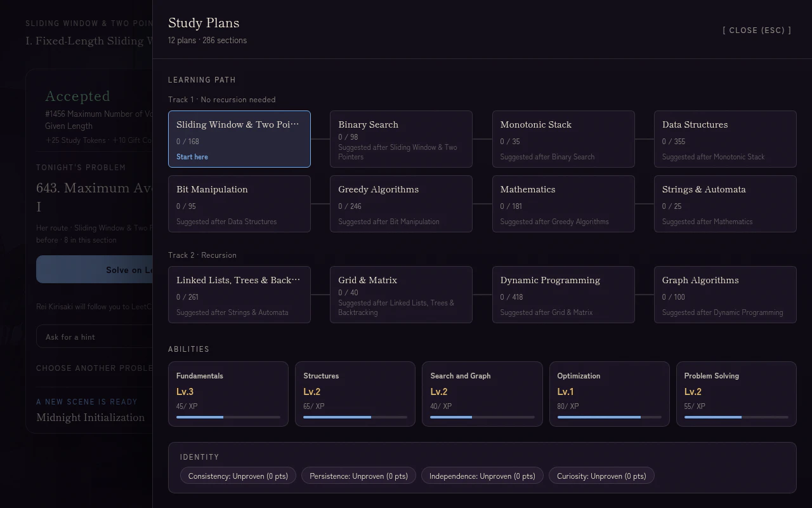The image size is (812, 508).
Task: Open the Binary Search study plan
Action: click(401, 139)
